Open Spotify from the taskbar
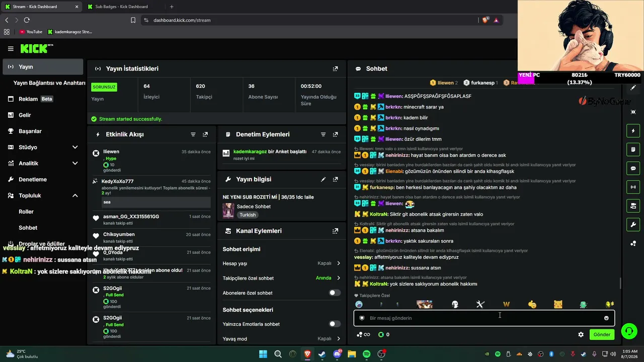This screenshot has height=362, width=644. [x=367, y=354]
